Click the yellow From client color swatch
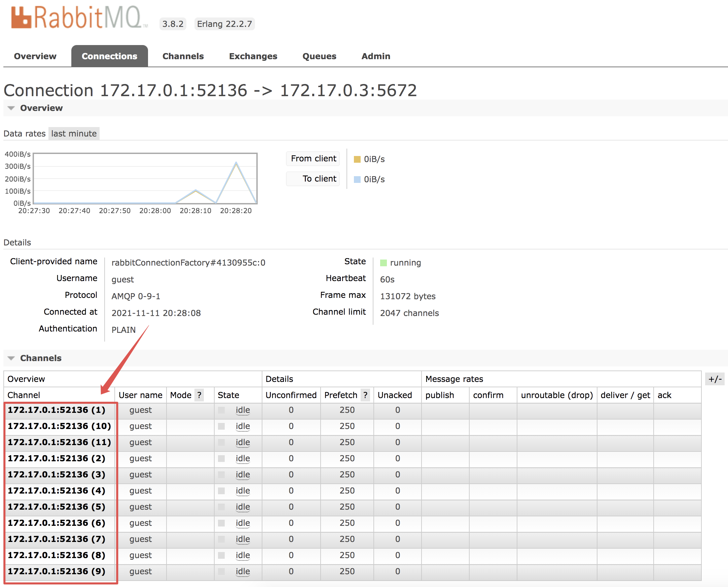 [x=357, y=159]
